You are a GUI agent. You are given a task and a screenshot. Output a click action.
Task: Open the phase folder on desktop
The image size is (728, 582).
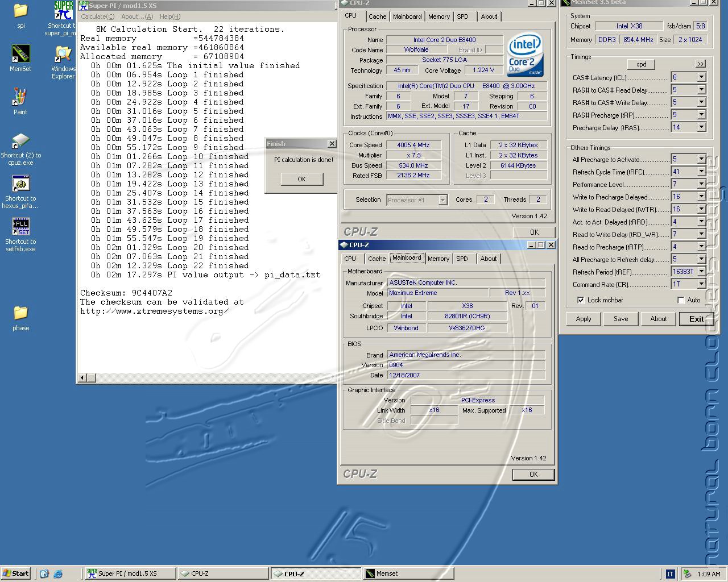[20, 313]
